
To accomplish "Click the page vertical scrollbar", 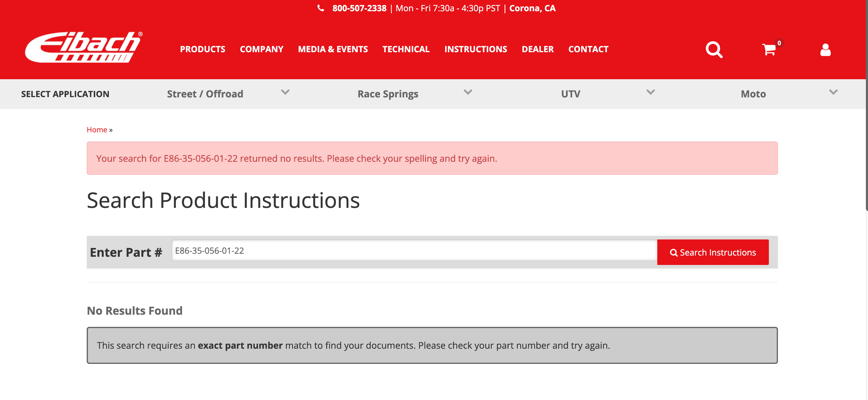I will pos(866,105).
